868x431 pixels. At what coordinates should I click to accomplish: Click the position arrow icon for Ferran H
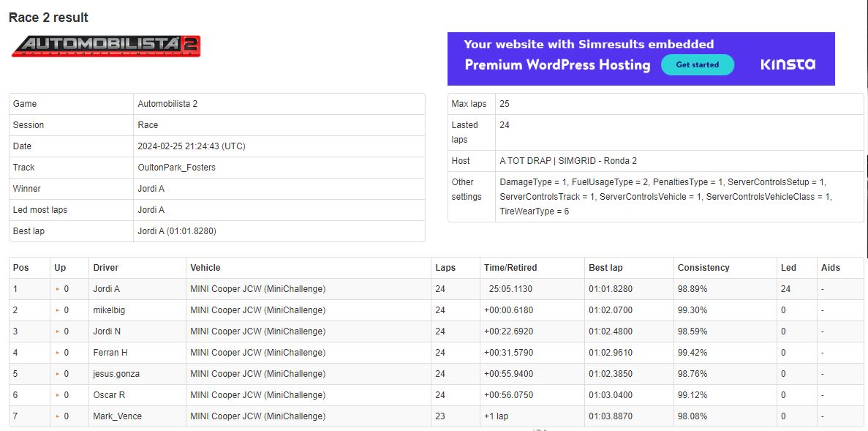tap(57, 353)
